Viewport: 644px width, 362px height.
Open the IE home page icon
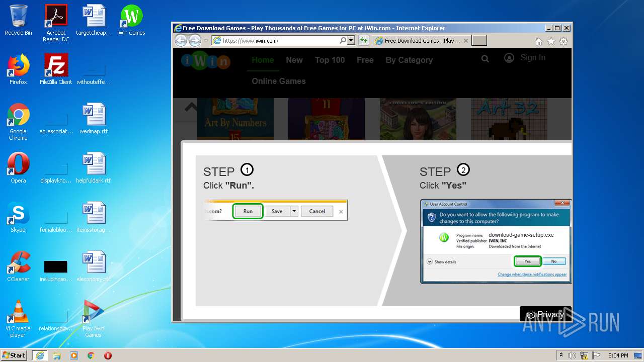(x=539, y=42)
